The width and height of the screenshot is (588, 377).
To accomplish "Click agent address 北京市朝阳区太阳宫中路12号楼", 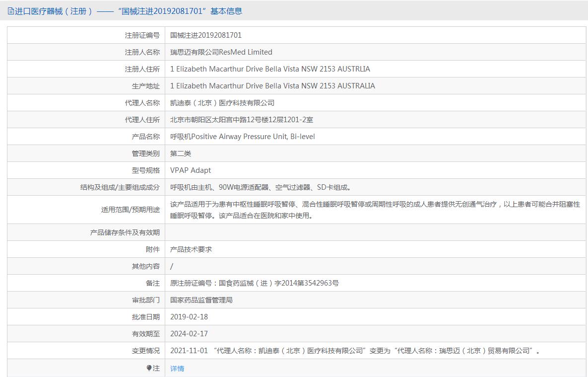I will 242,120.
